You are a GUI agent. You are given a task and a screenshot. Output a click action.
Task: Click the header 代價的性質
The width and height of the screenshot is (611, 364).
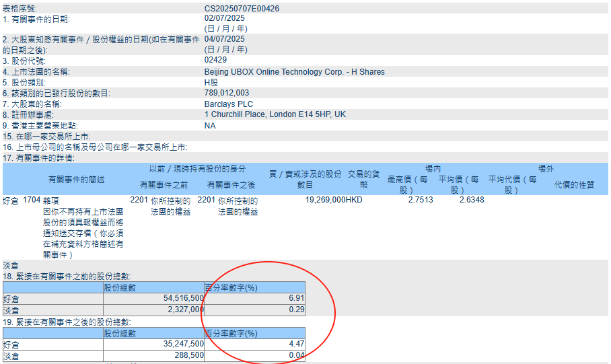[x=575, y=185]
